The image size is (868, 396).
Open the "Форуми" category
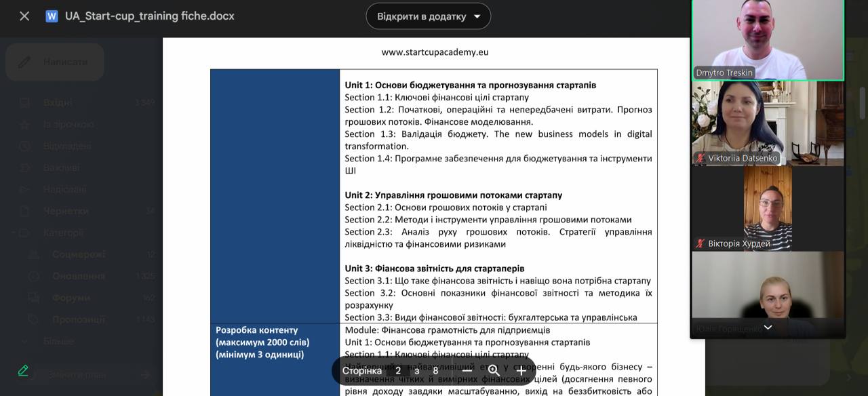click(71, 298)
